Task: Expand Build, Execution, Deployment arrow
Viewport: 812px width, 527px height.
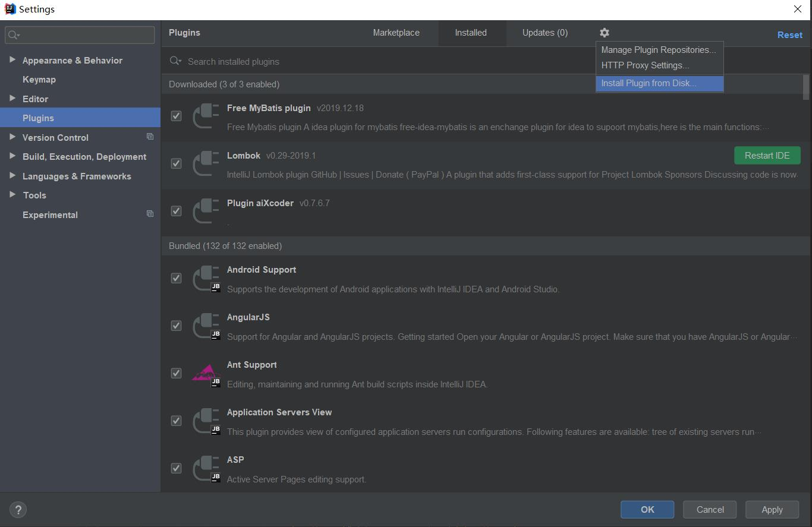Action: point(12,156)
